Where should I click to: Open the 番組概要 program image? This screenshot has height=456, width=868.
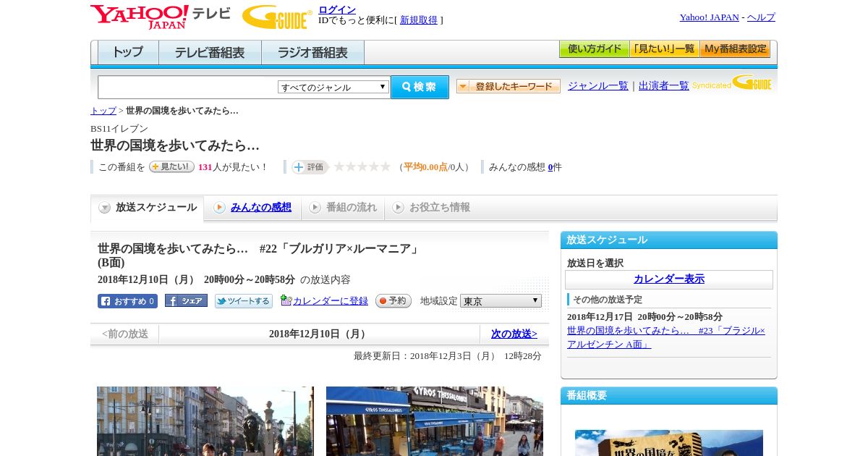(x=669, y=443)
